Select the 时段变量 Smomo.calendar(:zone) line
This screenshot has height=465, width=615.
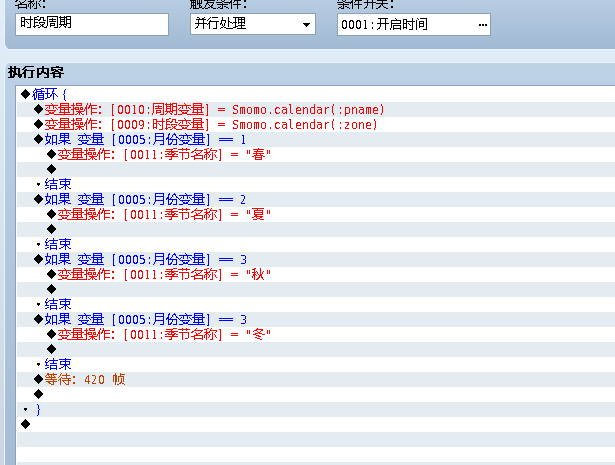[x=316, y=125]
